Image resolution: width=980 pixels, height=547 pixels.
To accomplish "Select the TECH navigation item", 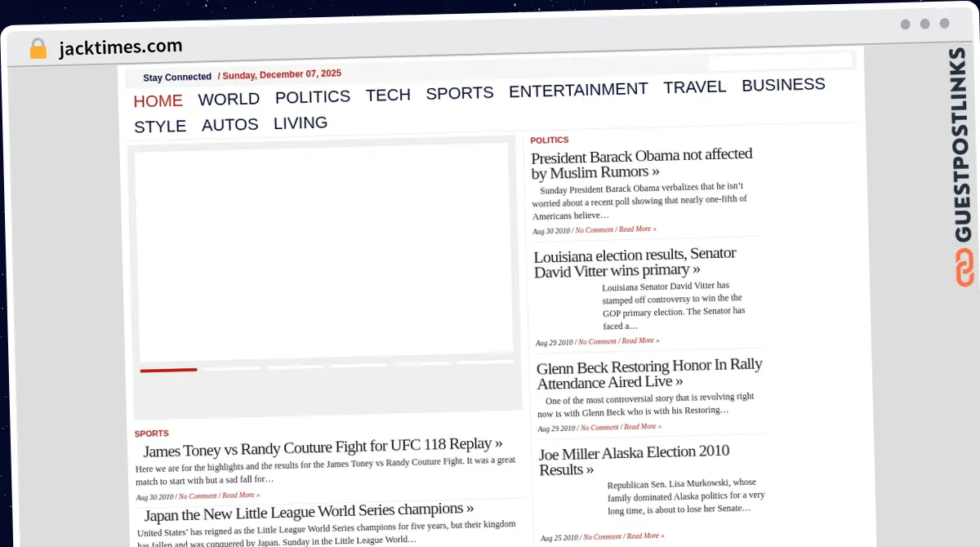I will 388,95.
